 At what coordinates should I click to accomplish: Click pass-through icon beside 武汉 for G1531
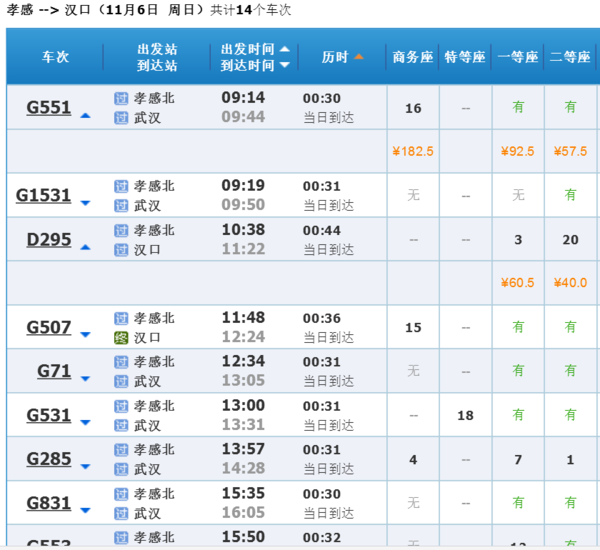pyautogui.click(x=121, y=206)
